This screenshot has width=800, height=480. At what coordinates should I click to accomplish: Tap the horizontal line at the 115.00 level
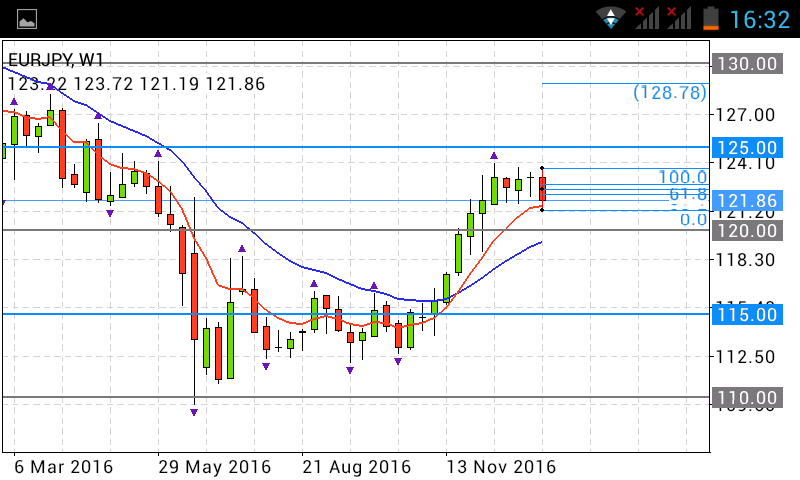[356, 314]
